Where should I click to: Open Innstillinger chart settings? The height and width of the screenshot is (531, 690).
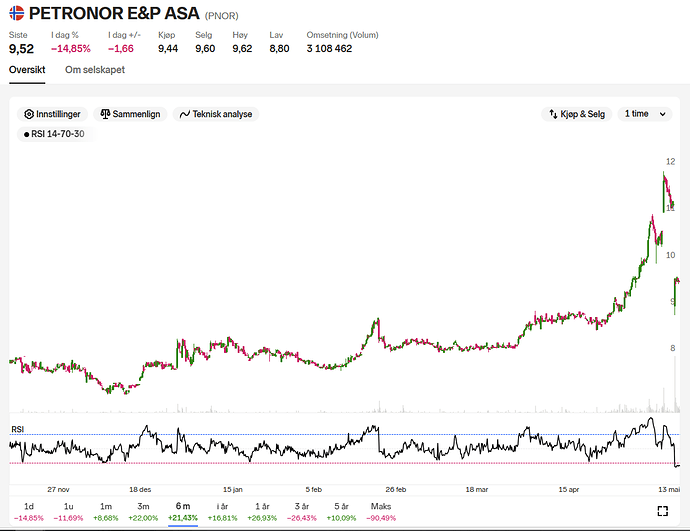click(x=52, y=114)
